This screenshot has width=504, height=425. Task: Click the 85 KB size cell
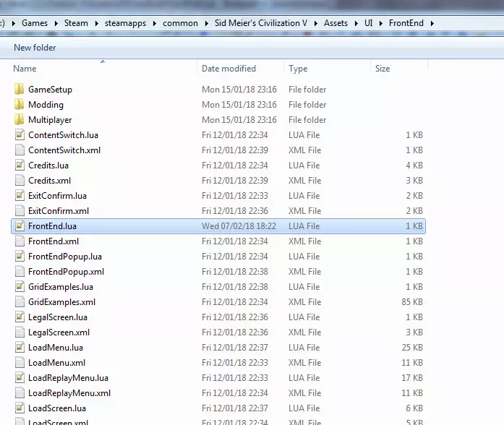[x=411, y=302]
